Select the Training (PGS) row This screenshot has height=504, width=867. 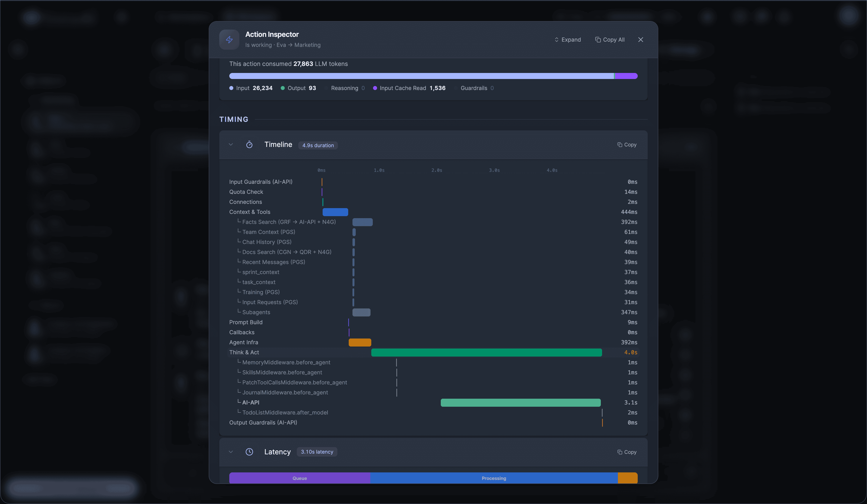[433, 292]
